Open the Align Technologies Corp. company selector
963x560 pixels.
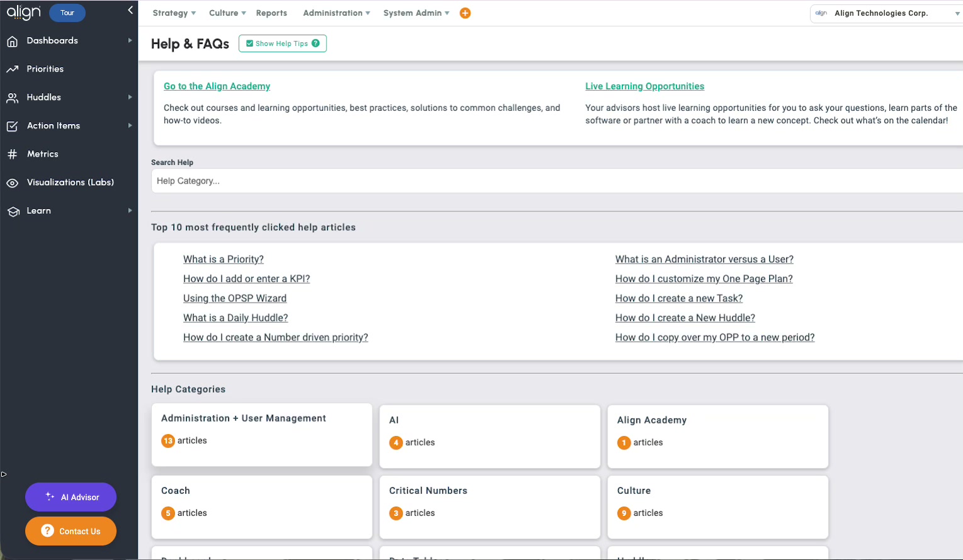point(886,13)
